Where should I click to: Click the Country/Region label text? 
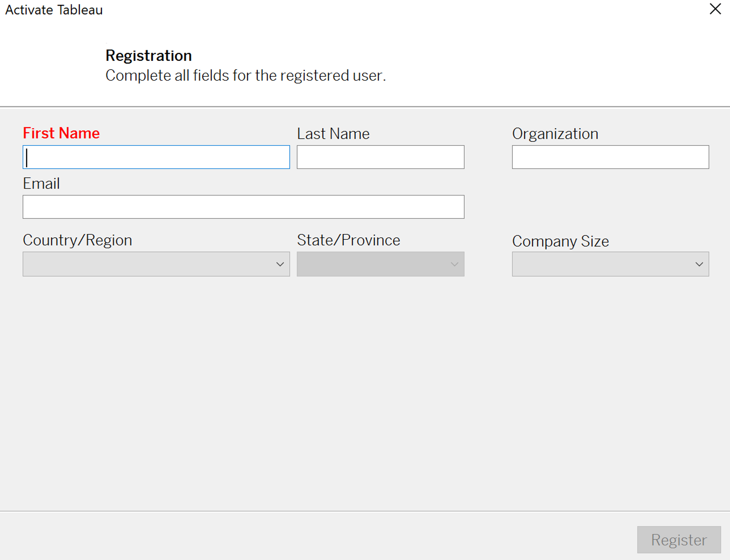(77, 240)
